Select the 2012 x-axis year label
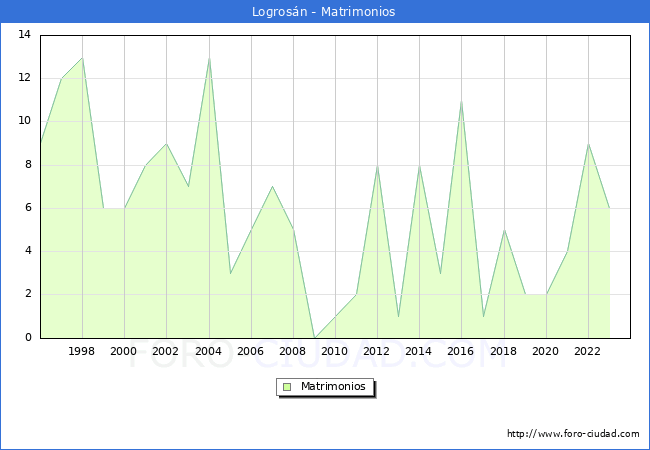The image size is (650, 450). pos(377,351)
